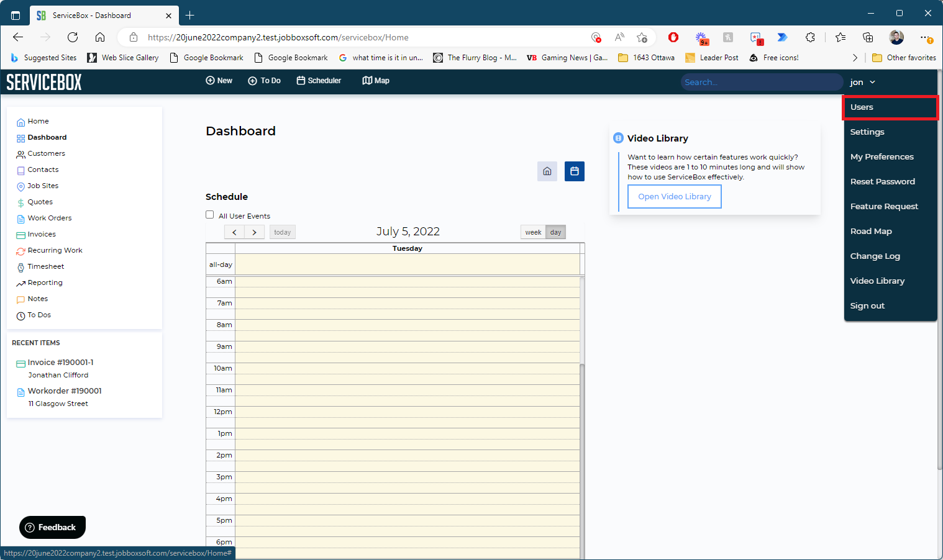View Work Orders from the sidebar
Viewport: 943px width, 560px height.
[x=49, y=218]
